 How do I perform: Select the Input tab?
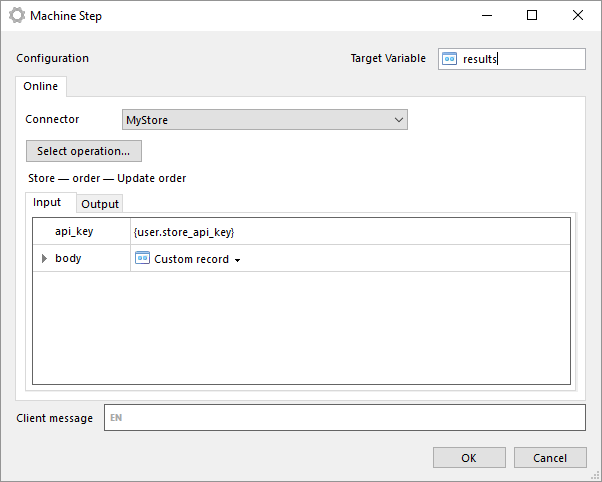tap(47, 202)
